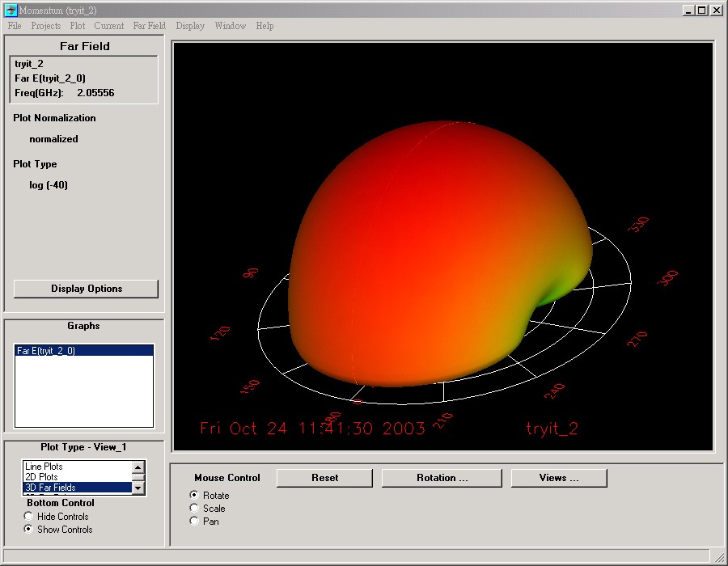
Task: Select Far E(tryit_2_0) in Graphs list
Action: click(84, 351)
